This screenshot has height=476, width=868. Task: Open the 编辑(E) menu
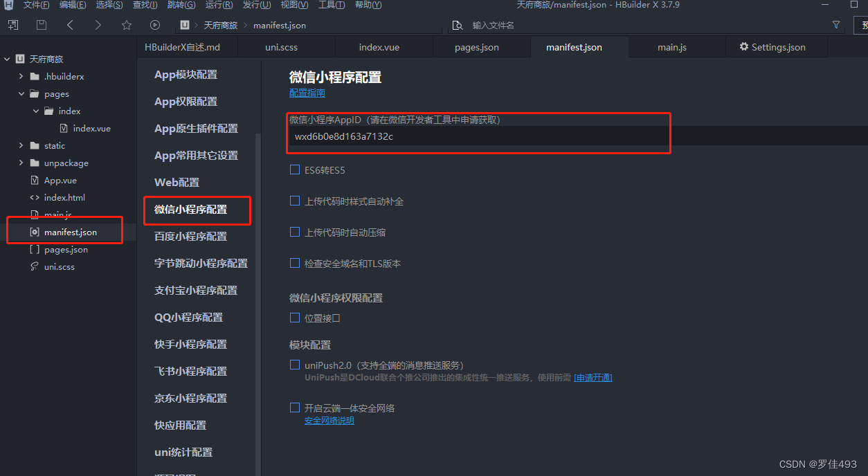tap(73, 5)
